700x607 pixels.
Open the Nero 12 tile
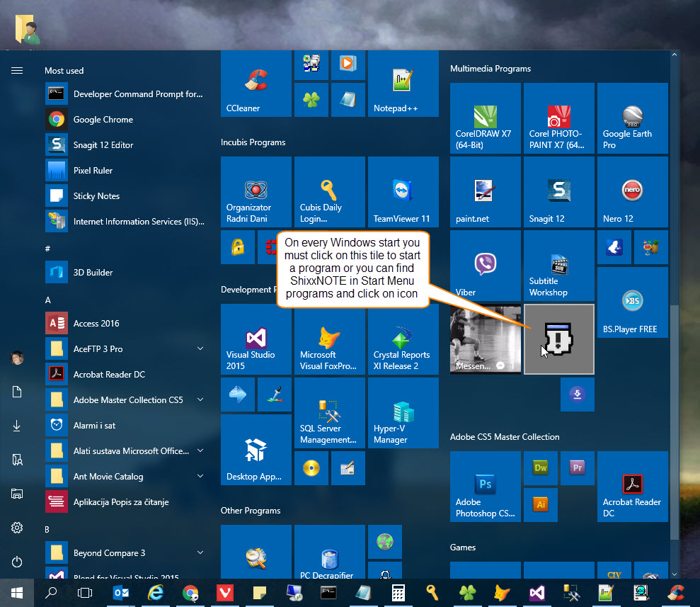(633, 192)
